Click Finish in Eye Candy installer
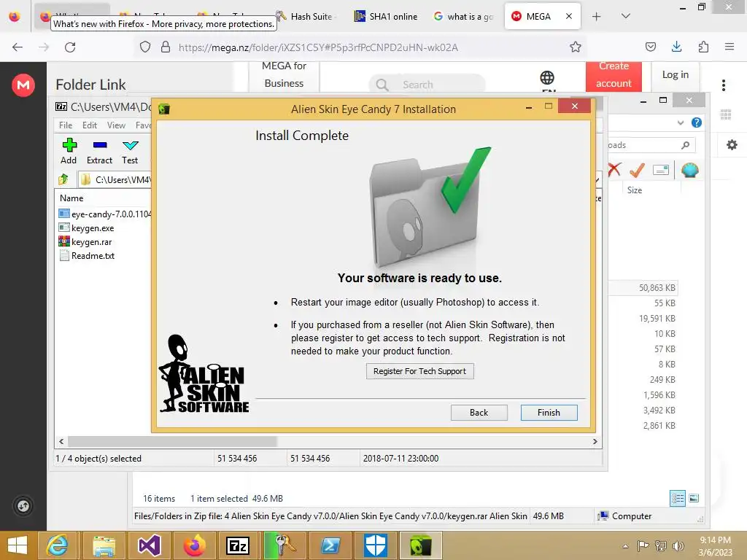The width and height of the screenshot is (747, 560). pyautogui.click(x=549, y=413)
